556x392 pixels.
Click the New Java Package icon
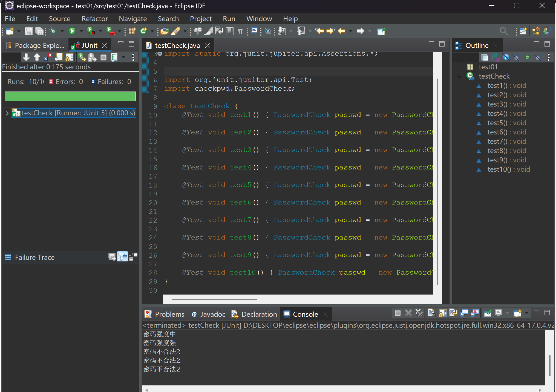[x=132, y=31]
